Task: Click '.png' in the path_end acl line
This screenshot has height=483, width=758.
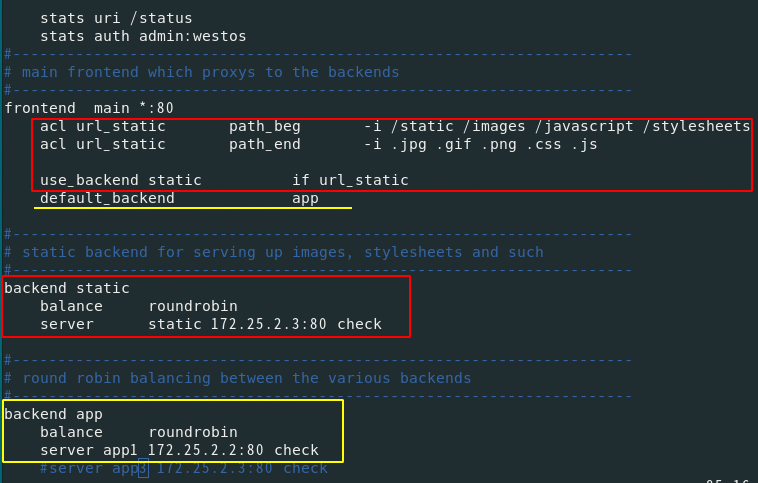Action: click(x=498, y=145)
